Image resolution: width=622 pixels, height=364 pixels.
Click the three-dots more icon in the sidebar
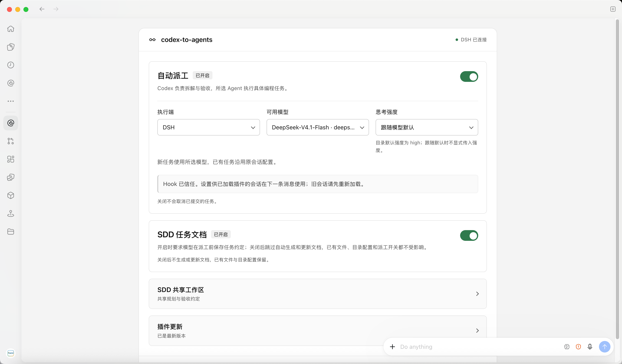pyautogui.click(x=11, y=101)
